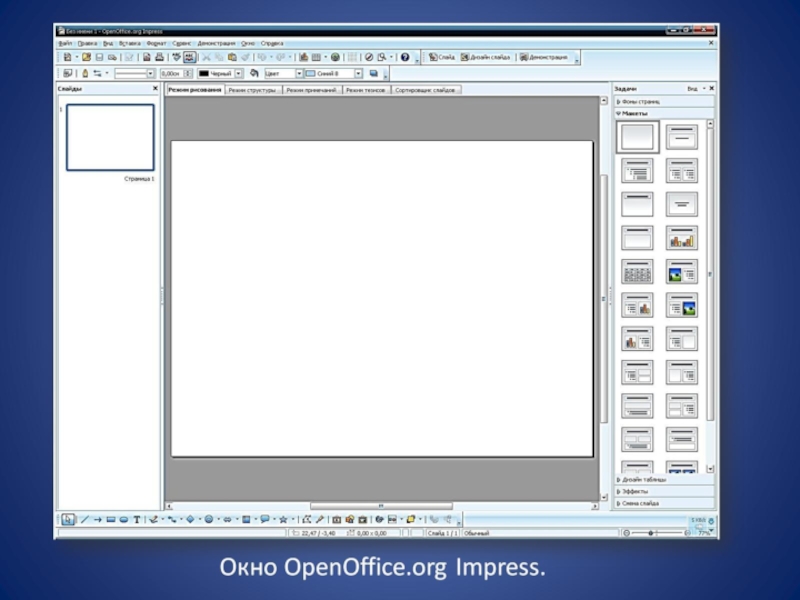Click the Selection arrow tool
This screenshot has height=600, width=800.
pyautogui.click(x=68, y=520)
